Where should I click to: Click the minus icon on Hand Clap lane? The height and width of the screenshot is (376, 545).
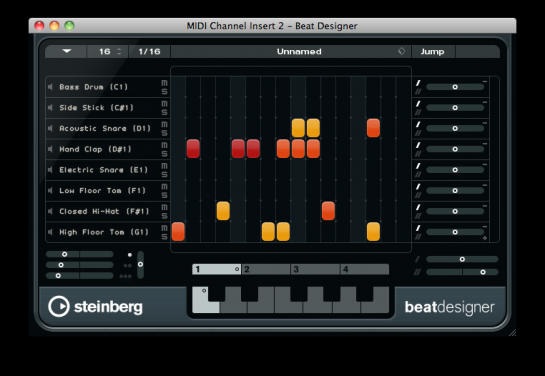point(485,144)
